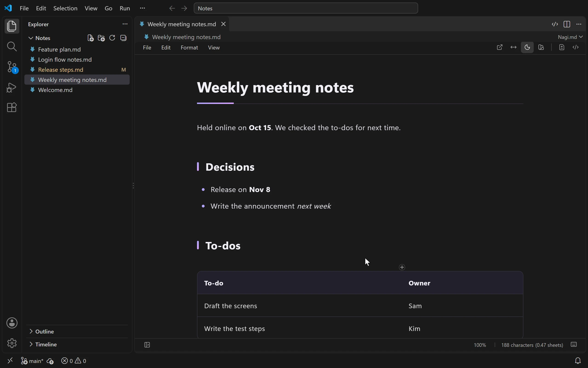Open the Source Control view
588x368 pixels.
point(12,67)
